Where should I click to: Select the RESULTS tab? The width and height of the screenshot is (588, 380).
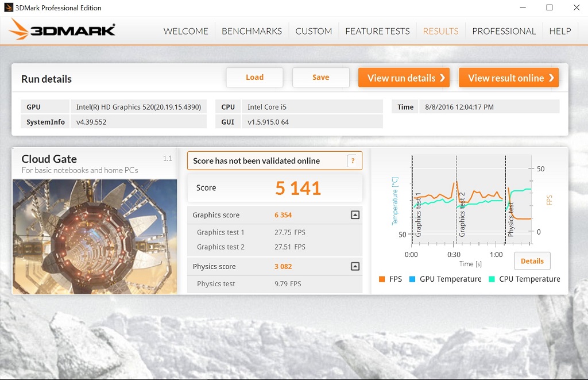click(440, 31)
